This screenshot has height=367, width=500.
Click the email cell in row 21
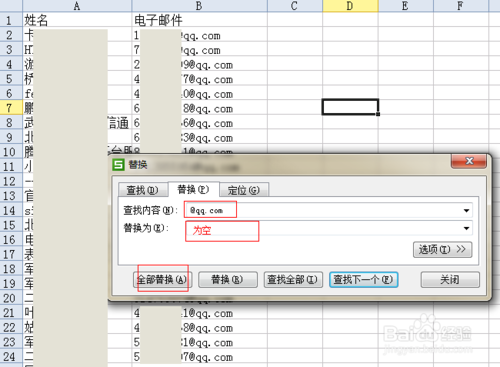[x=199, y=313]
